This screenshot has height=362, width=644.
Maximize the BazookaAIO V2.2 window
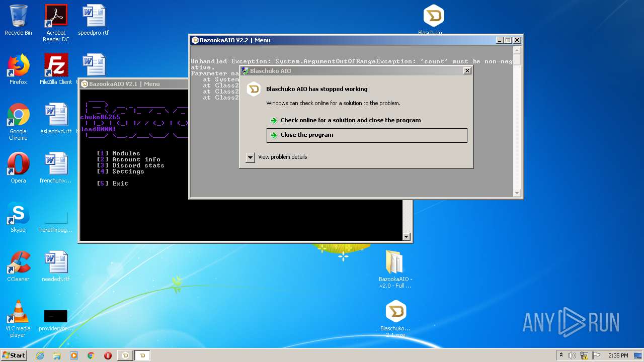click(x=508, y=40)
